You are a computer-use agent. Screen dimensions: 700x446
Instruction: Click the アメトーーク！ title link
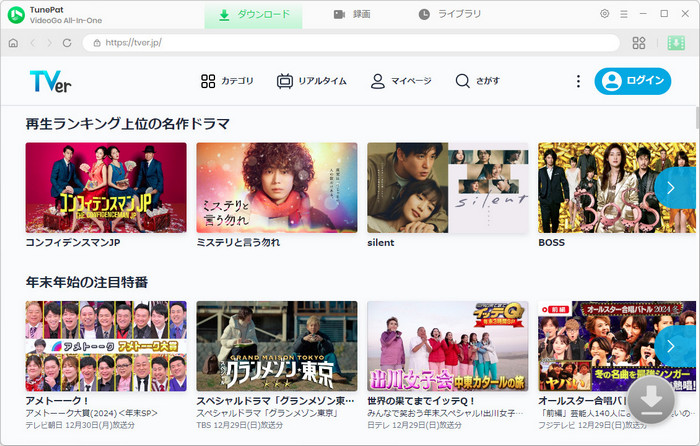tap(57, 400)
